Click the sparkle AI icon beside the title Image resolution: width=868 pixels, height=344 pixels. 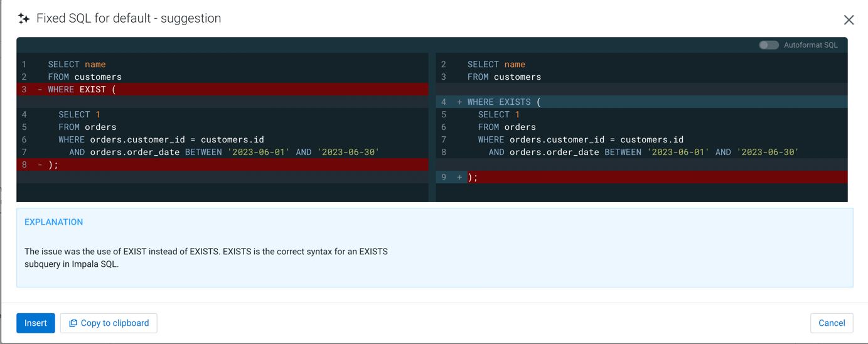tap(24, 19)
